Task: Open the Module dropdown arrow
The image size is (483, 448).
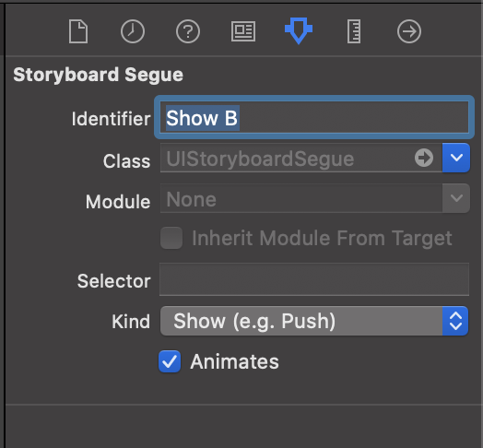Action: (x=456, y=198)
